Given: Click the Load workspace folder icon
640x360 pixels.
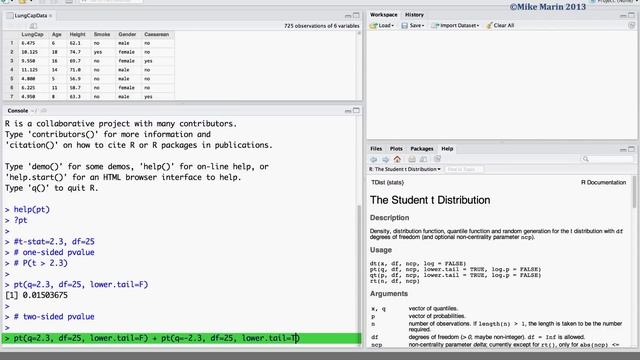Looking at the screenshot, I should (x=373, y=25).
